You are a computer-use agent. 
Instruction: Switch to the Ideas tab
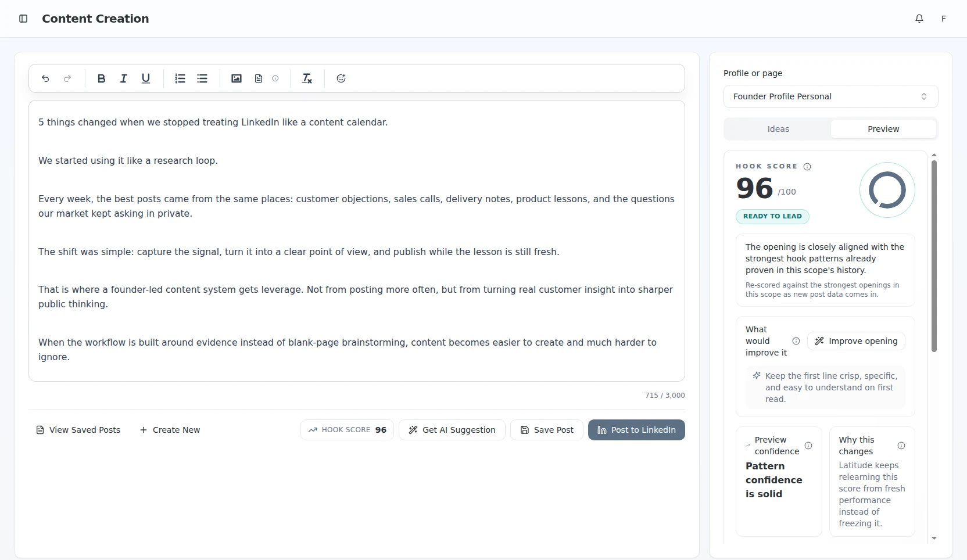(x=778, y=129)
